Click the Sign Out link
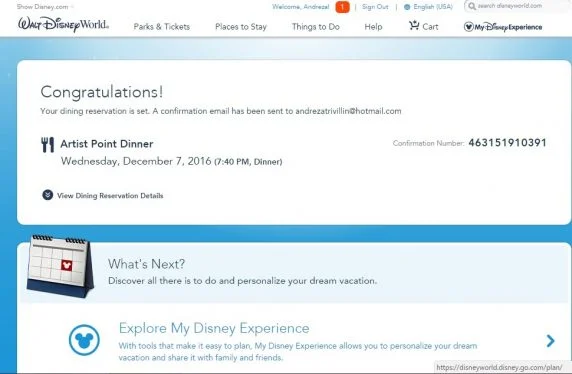The image size is (572, 374). pyautogui.click(x=375, y=7)
